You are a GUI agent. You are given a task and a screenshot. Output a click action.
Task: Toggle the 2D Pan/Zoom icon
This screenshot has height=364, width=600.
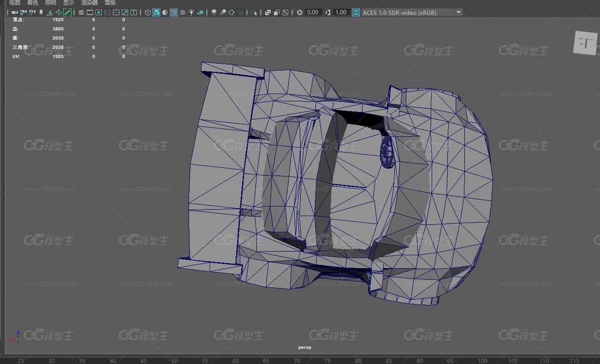[x=58, y=12]
